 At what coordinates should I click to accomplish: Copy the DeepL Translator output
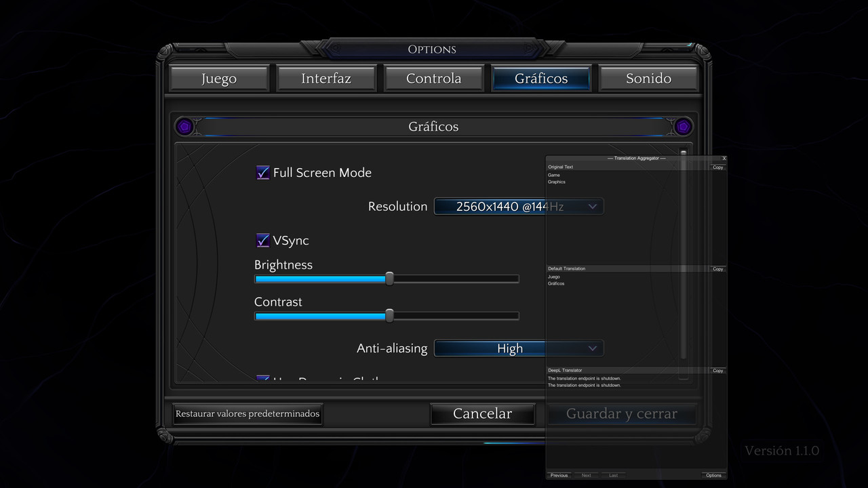pyautogui.click(x=718, y=371)
